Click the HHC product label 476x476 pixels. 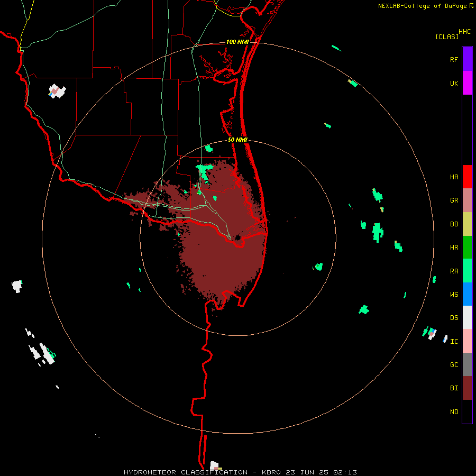[464, 32]
